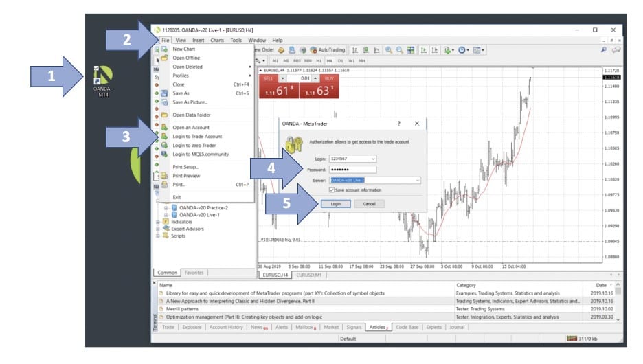This screenshot has height=364, width=643.
Task: Choose Login to Trade Account menu item
Action: coord(196,136)
